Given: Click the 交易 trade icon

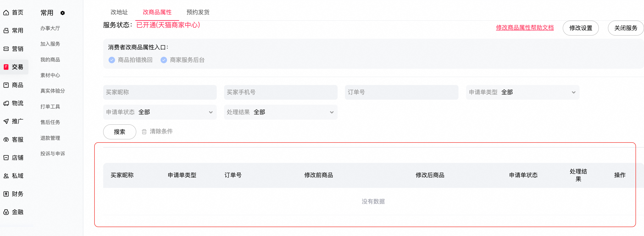Looking at the screenshot, I should point(6,67).
